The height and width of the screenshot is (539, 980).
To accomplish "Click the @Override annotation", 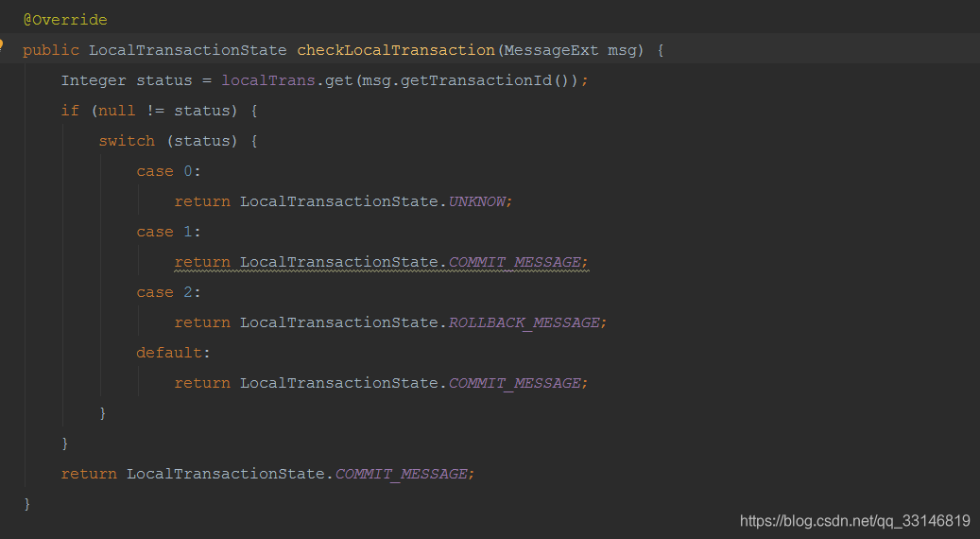I will 65,20.
